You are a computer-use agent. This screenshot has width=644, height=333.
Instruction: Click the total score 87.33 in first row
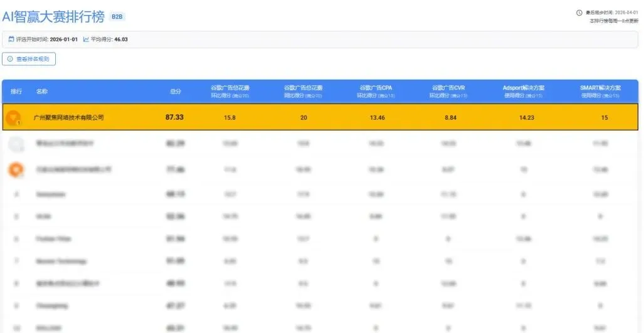(174, 117)
